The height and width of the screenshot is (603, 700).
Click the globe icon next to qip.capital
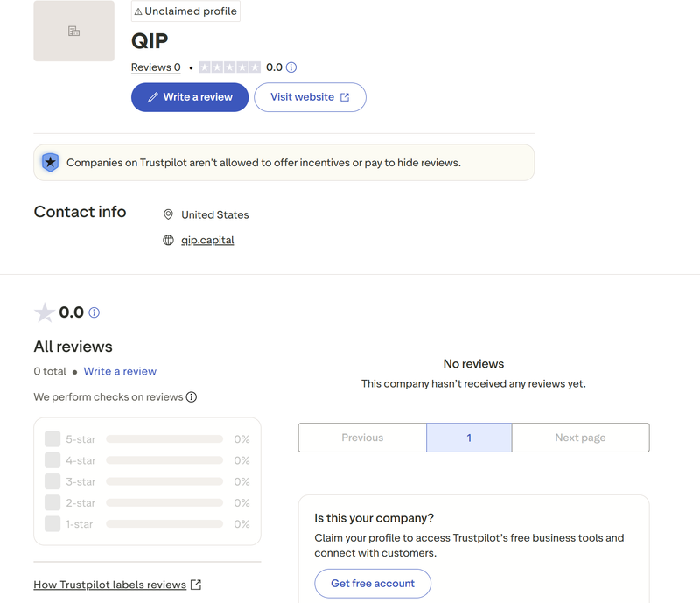pyautogui.click(x=168, y=241)
